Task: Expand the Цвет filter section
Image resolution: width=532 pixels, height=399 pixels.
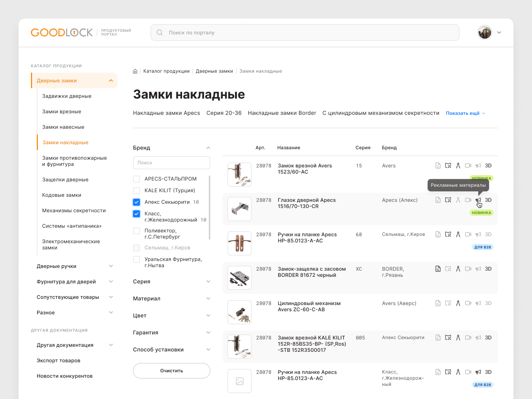Action: pos(208,315)
